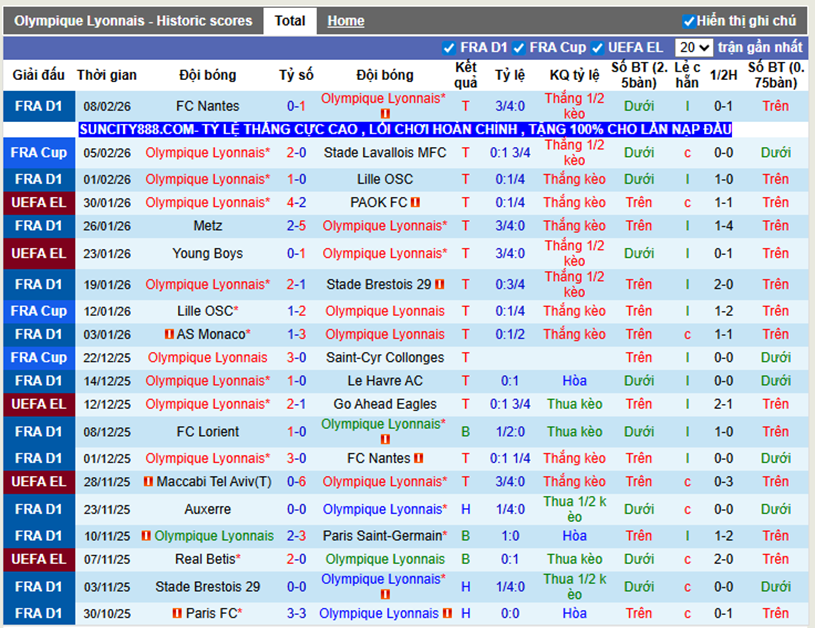Screen dimensions: 815x628
Task: Open the 20 recent matches dropdown
Action: (693, 48)
